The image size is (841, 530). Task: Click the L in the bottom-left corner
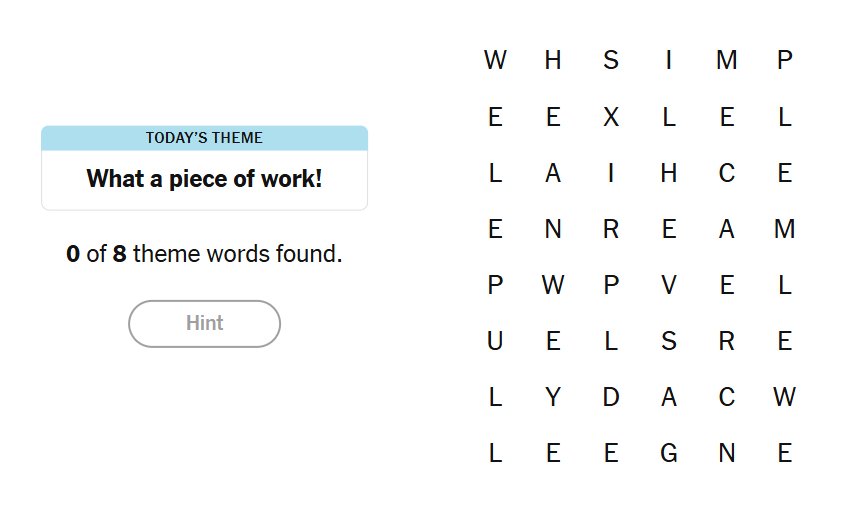[x=495, y=454]
